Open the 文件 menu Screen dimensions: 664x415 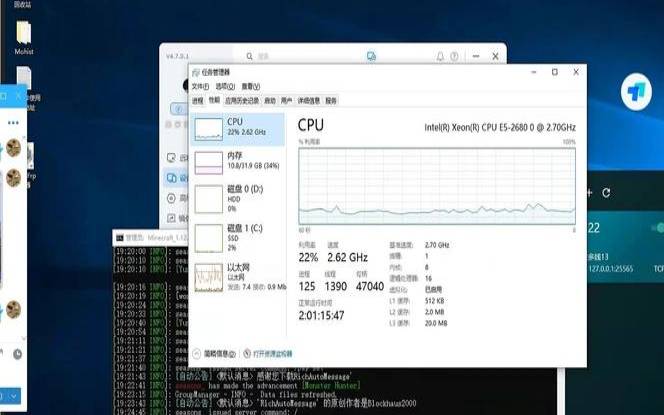click(199, 87)
